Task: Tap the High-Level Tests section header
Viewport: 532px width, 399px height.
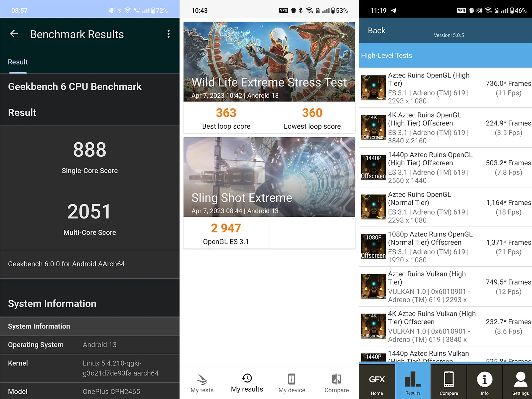Action: pos(446,56)
